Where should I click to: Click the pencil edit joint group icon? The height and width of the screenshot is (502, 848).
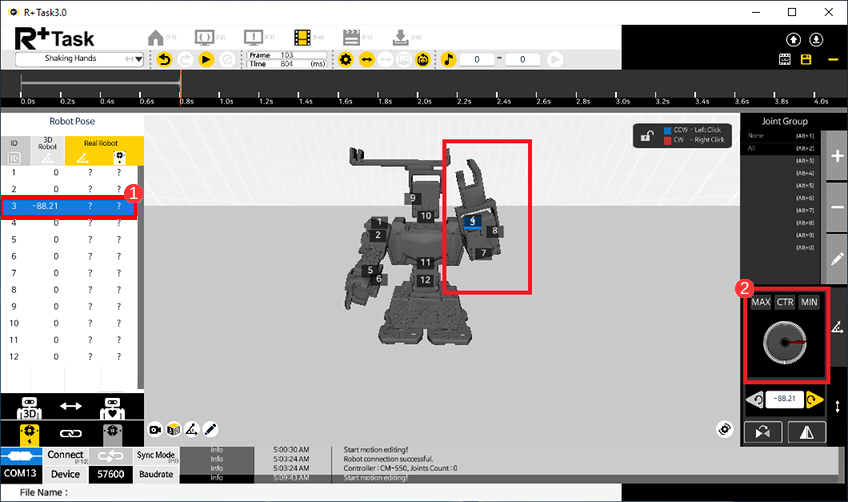pyautogui.click(x=837, y=257)
